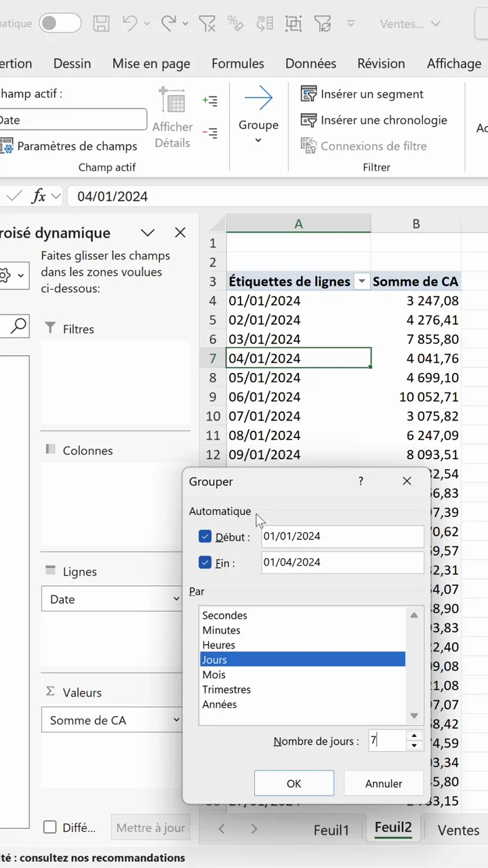Toggle the automatic save switch
Viewport: 488px width, 868px height.
pyautogui.click(x=60, y=23)
